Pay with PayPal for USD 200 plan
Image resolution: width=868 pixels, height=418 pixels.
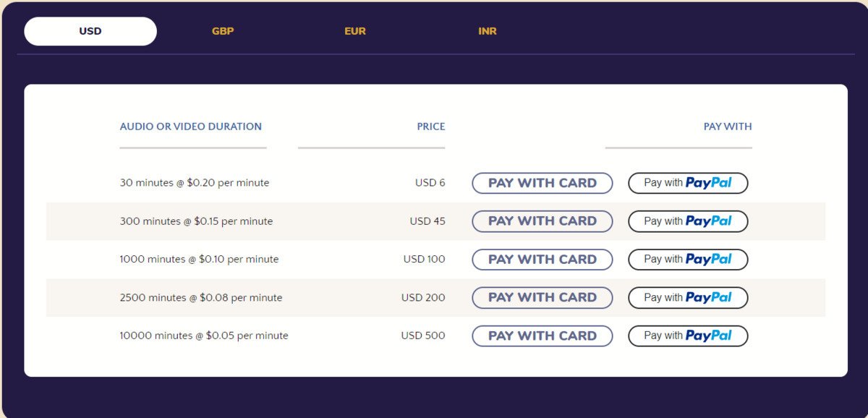click(x=687, y=297)
